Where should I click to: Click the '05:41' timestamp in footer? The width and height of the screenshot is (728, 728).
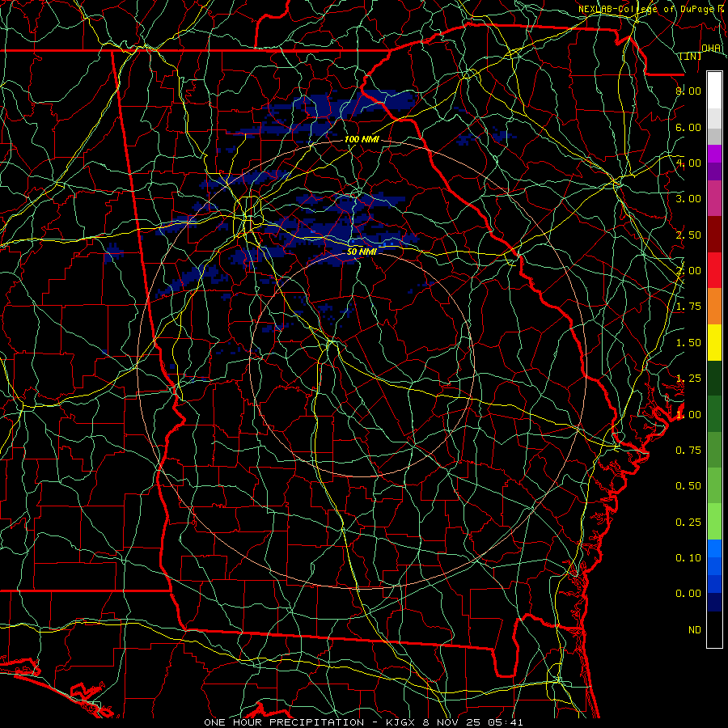506,722
